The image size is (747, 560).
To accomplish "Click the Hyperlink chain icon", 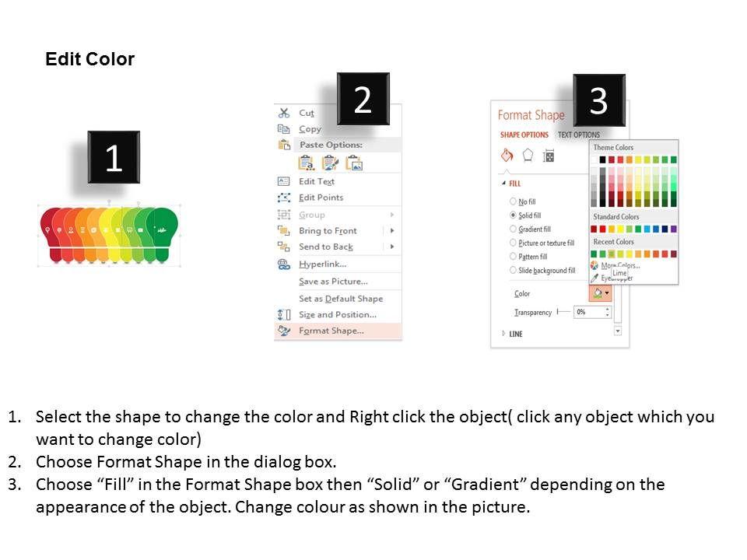I will tap(283, 264).
